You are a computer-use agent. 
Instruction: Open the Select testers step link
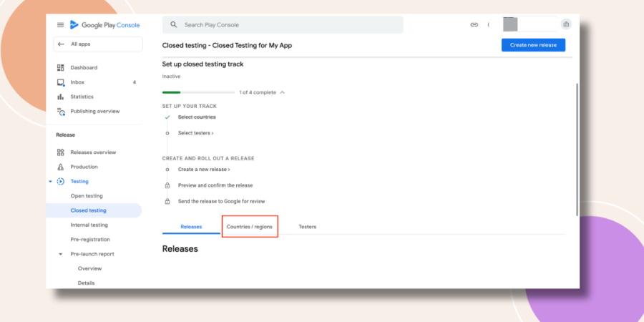(x=195, y=133)
